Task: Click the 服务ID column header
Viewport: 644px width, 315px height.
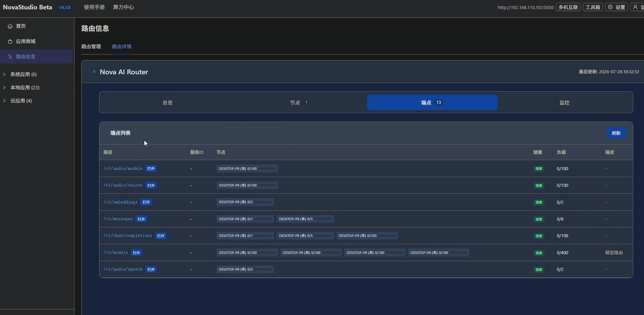Action: pyautogui.click(x=197, y=152)
